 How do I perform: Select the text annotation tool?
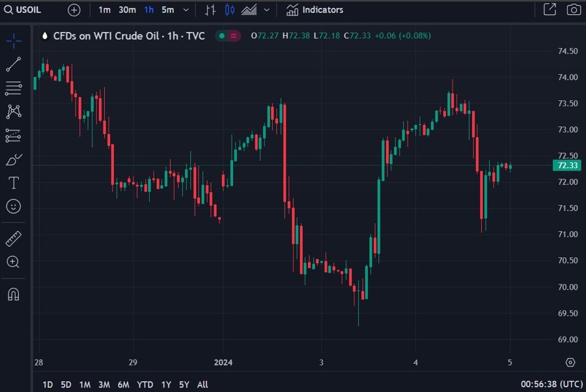click(14, 183)
